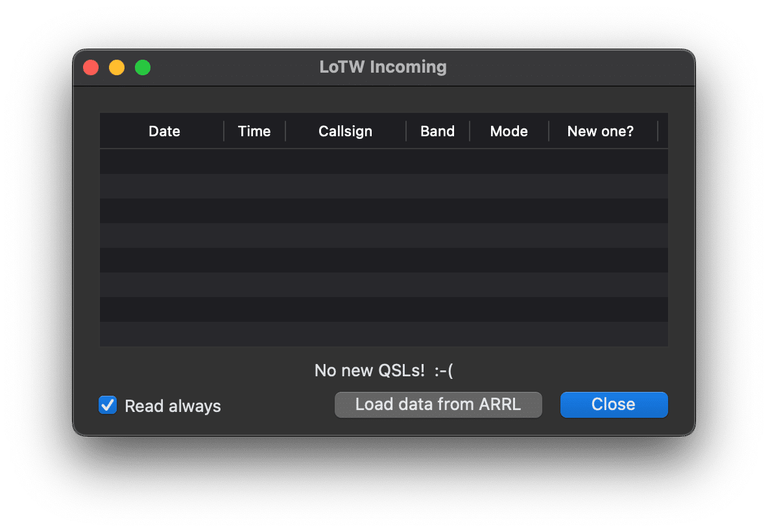Click the LoTW Incoming window title
The width and height of the screenshot is (768, 532).
pos(383,67)
